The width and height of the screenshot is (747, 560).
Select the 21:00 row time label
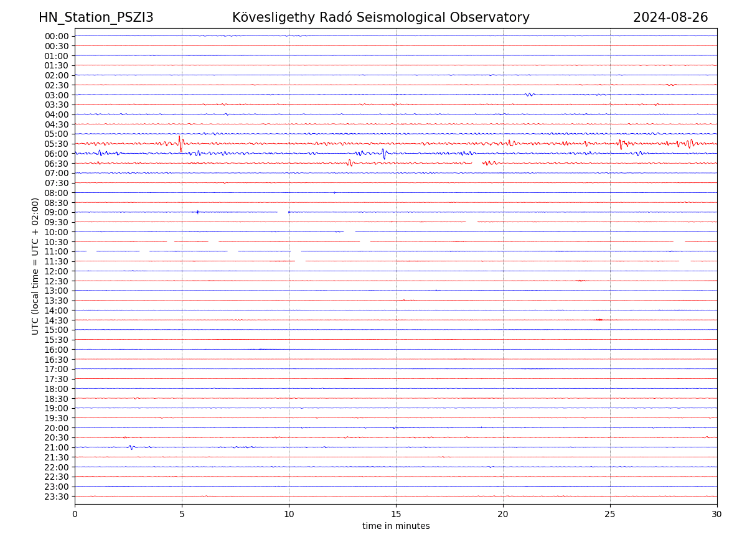coord(57,447)
